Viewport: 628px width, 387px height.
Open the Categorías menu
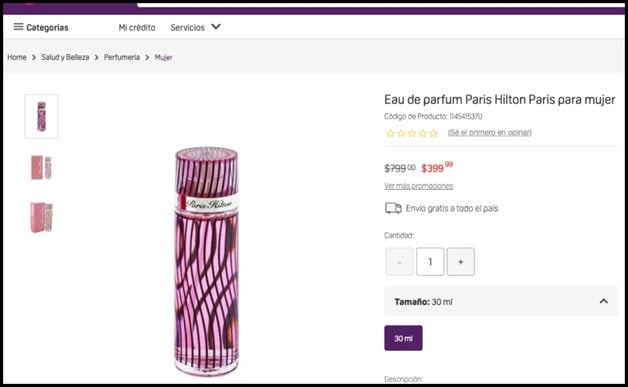pos(41,27)
